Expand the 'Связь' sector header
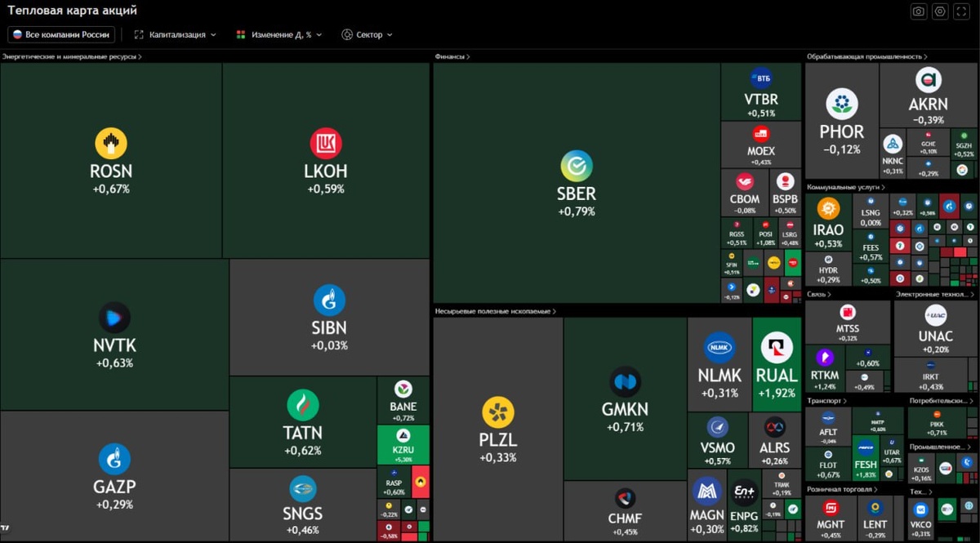980x543 pixels. pyautogui.click(x=819, y=294)
